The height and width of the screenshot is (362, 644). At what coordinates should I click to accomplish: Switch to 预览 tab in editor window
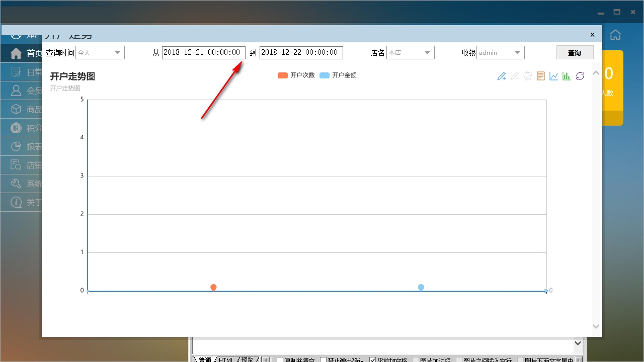pyautogui.click(x=248, y=360)
